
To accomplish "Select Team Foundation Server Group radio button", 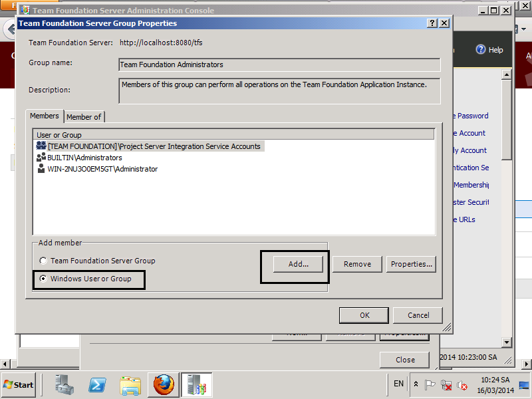I will (x=43, y=261).
